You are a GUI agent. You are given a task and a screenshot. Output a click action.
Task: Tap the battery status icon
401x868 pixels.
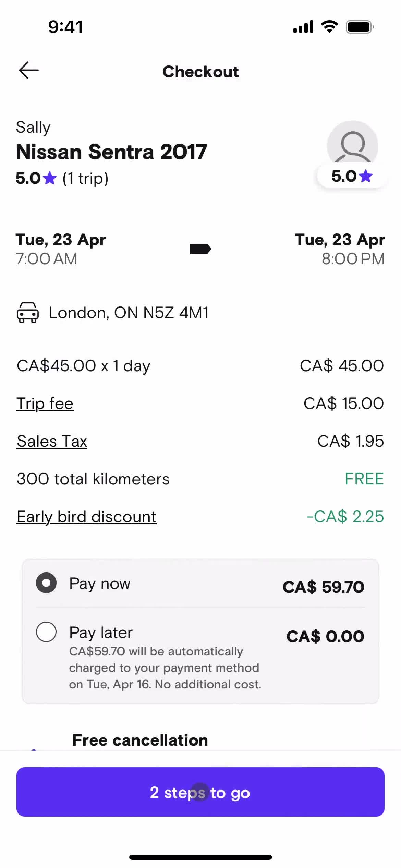coord(360,27)
